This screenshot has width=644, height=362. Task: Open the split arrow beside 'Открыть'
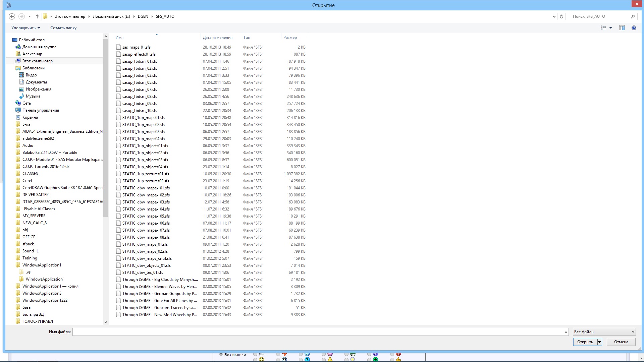(x=599, y=342)
